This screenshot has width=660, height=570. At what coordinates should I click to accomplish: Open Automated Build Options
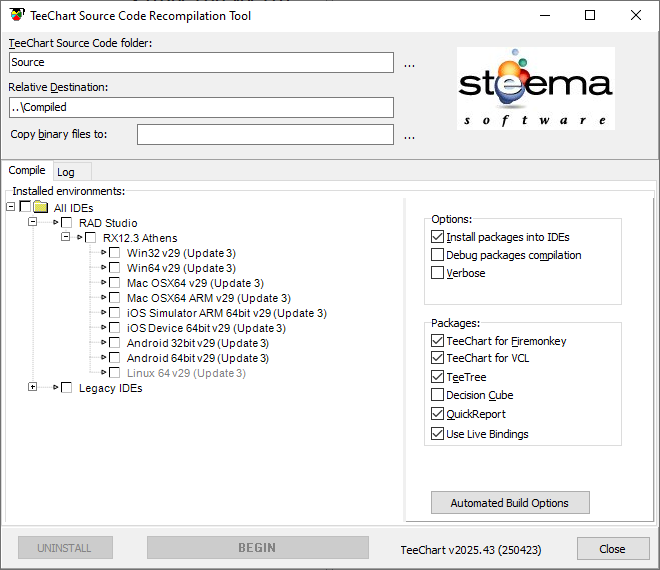pyautogui.click(x=510, y=503)
